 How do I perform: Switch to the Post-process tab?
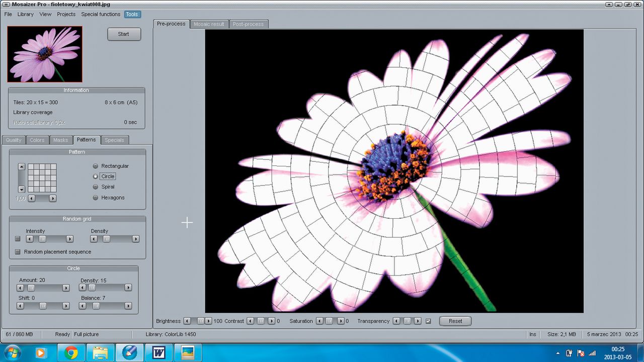pos(249,24)
